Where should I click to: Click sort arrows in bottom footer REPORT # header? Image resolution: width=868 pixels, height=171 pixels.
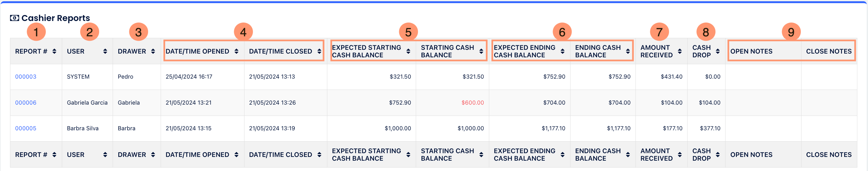[54, 154]
